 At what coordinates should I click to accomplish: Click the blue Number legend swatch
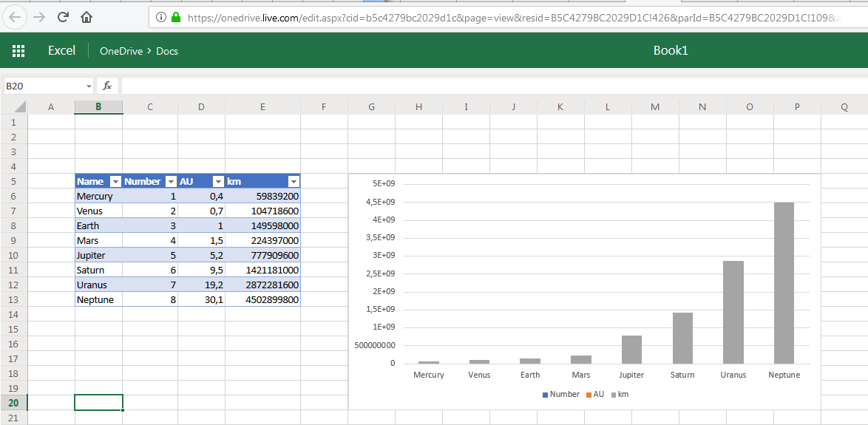click(x=546, y=395)
